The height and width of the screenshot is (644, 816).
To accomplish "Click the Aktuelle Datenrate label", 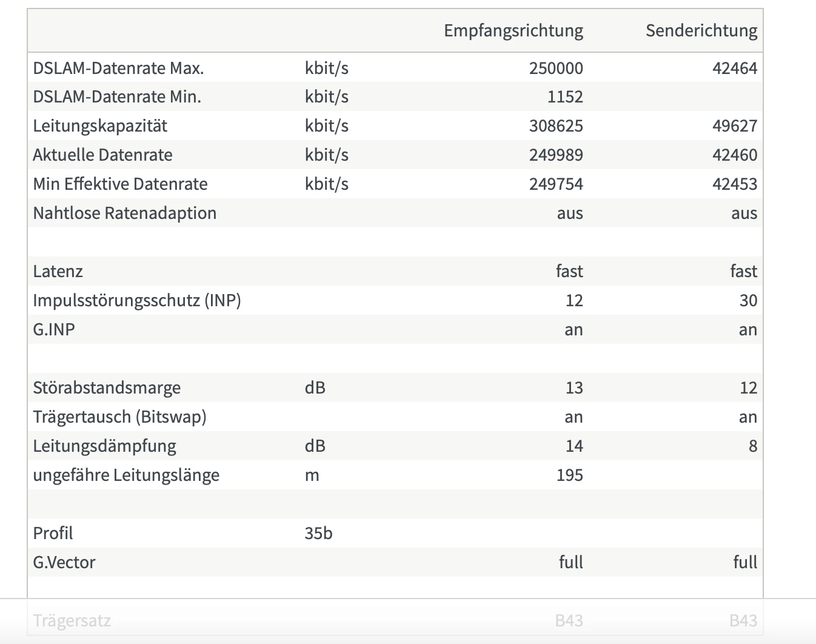I will point(102,155).
